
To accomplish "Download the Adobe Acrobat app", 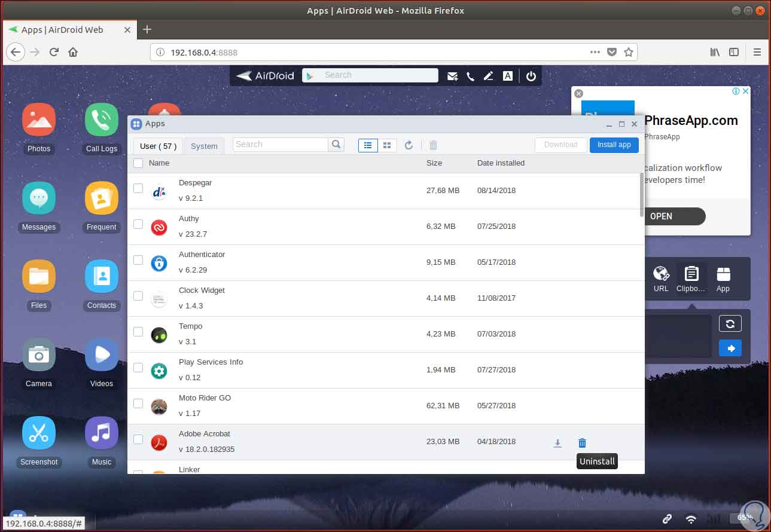I will (x=557, y=443).
